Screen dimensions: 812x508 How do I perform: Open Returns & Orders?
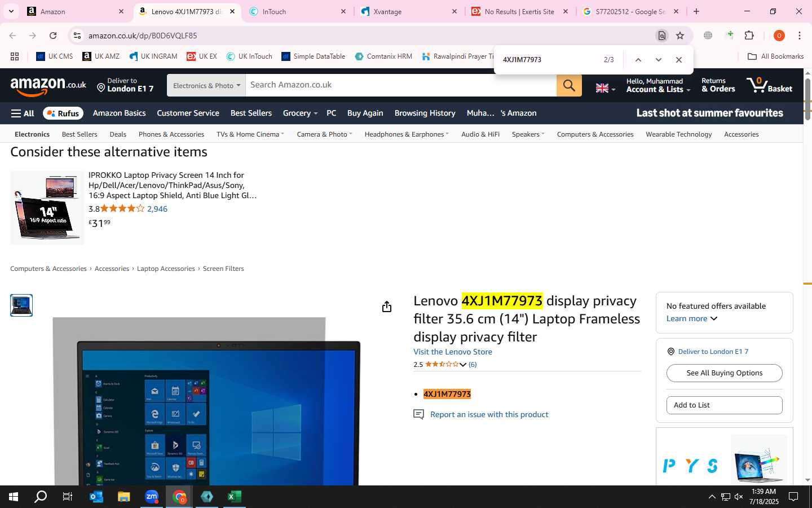718,85
